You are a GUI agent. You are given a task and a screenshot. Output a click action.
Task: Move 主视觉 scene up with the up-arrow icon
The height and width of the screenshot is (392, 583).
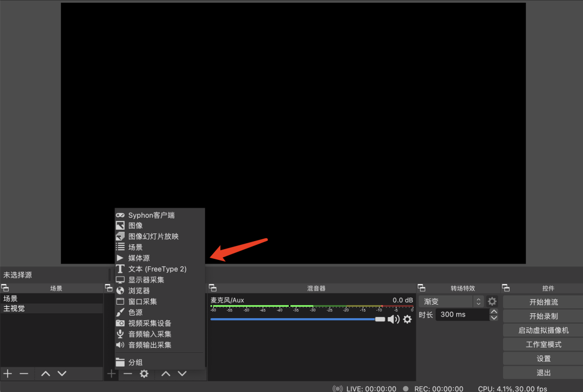[x=45, y=373]
